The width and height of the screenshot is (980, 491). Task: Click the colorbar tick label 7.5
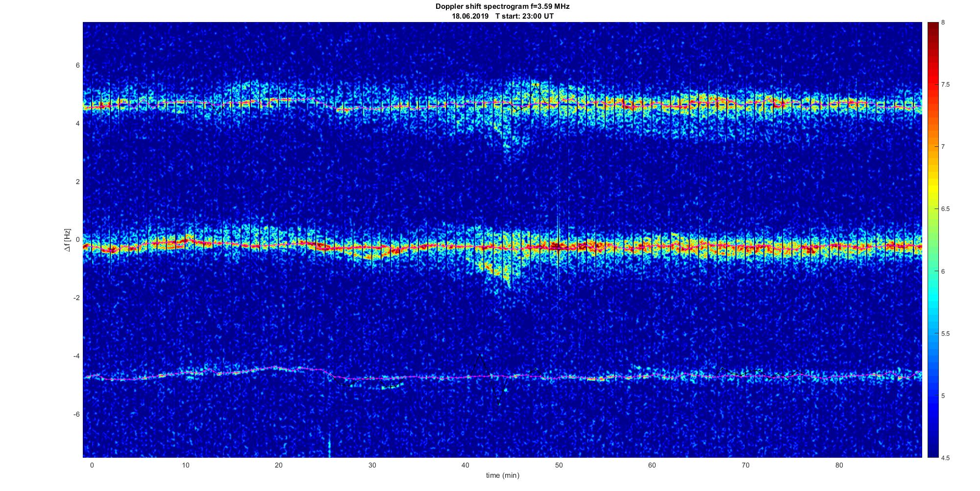[x=945, y=85]
